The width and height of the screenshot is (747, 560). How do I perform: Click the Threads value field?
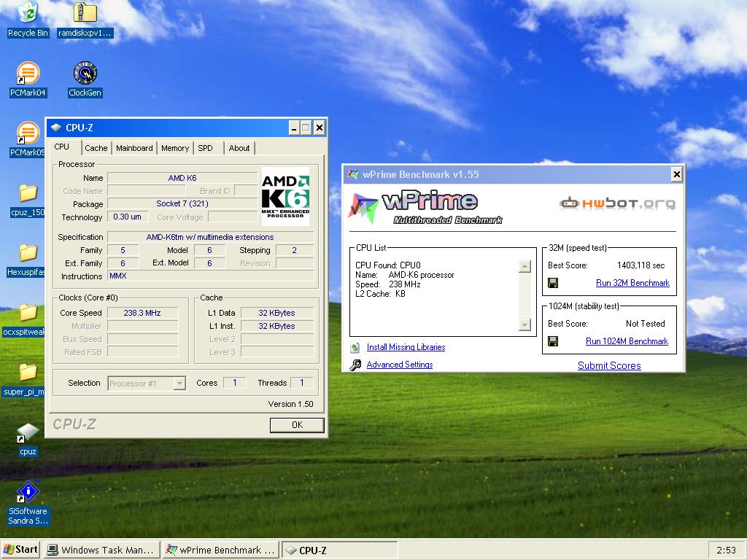point(301,382)
